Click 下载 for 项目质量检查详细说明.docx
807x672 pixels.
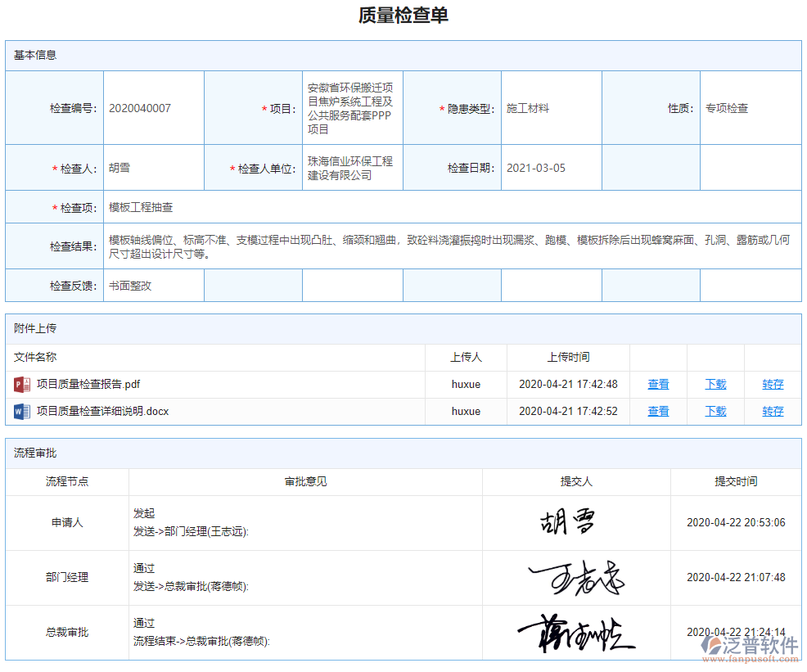point(715,411)
